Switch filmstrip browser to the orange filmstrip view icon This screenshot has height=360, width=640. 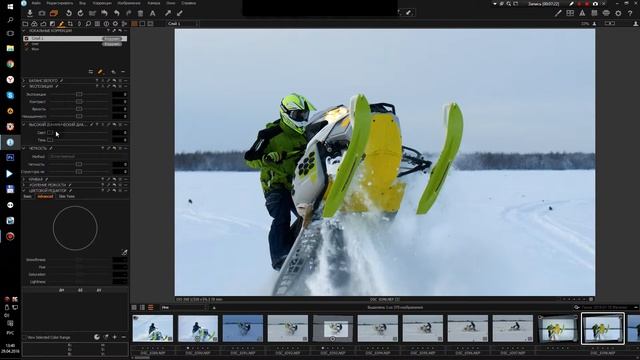(x=151, y=307)
